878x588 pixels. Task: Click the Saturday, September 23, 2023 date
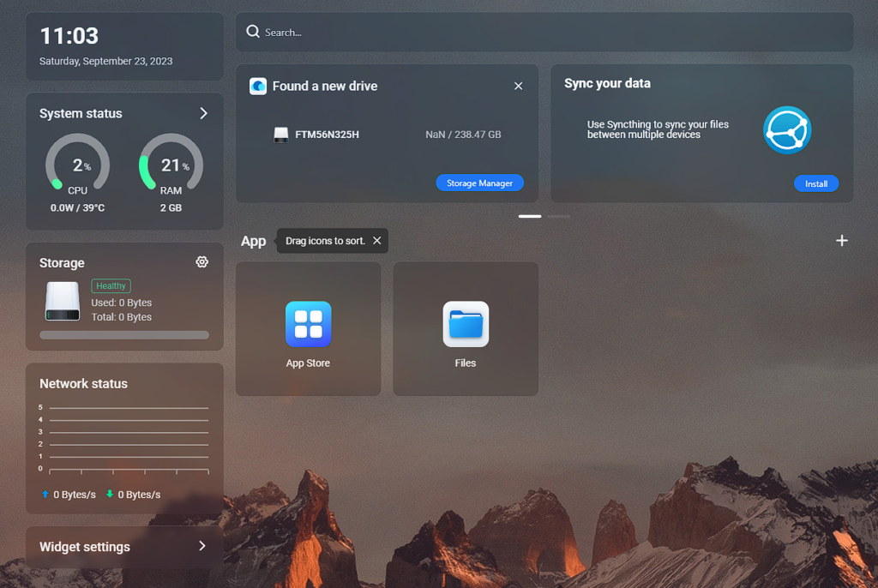coord(105,61)
